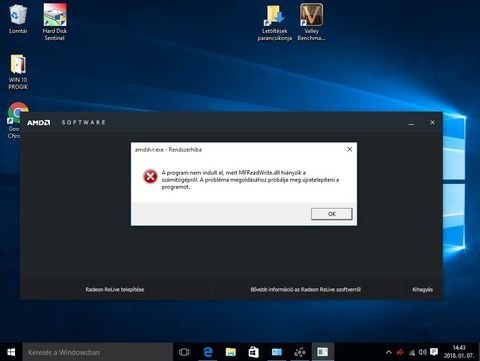Select the WIN 10 PROGIK folder
The height and width of the screenshot is (361, 480).
click(18, 72)
